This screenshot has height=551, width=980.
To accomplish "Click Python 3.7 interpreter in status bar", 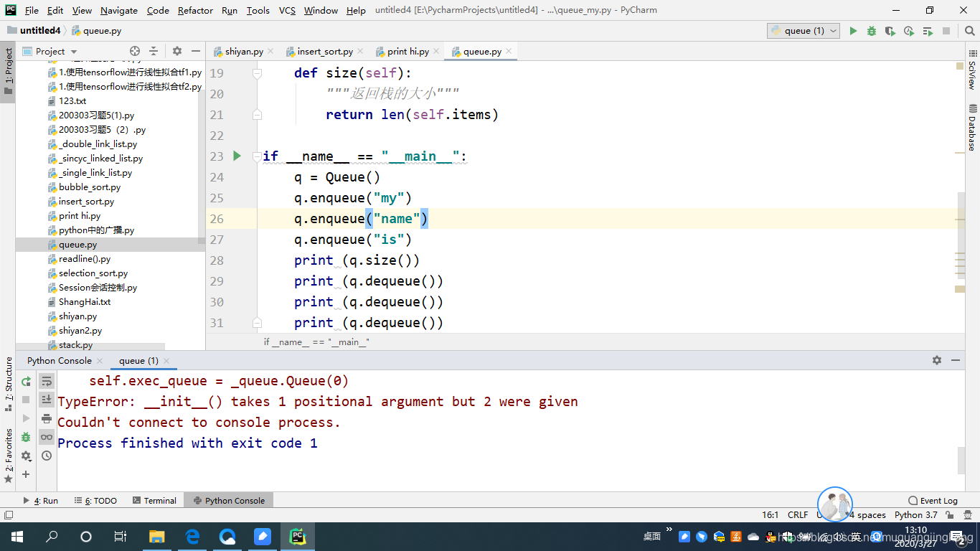I will click(915, 514).
